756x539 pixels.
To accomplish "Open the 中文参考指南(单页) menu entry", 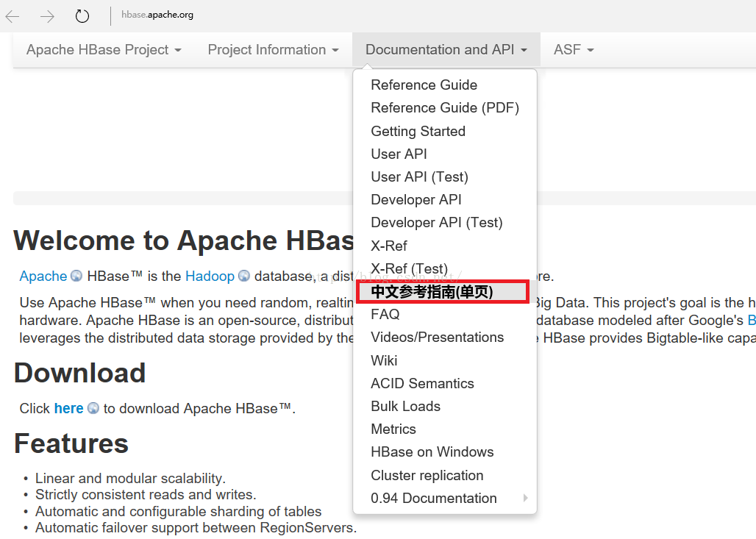I will point(443,292).
